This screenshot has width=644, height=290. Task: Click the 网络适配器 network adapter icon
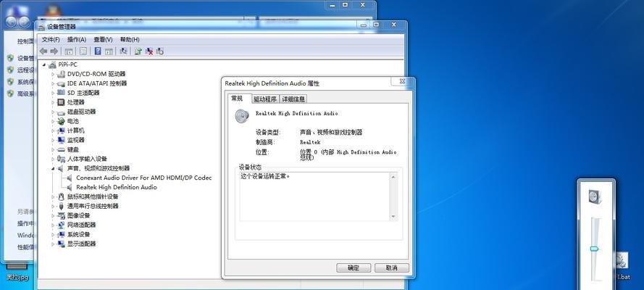coord(61,225)
